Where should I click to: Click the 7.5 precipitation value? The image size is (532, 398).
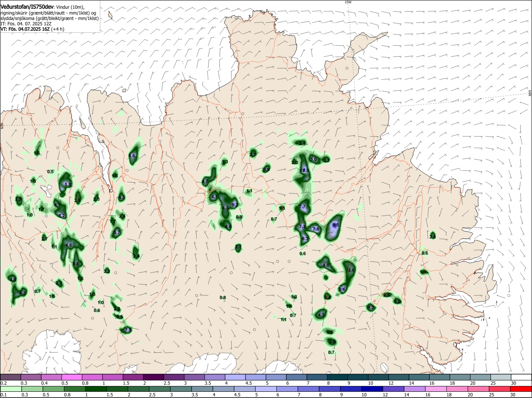[x=128, y=330]
